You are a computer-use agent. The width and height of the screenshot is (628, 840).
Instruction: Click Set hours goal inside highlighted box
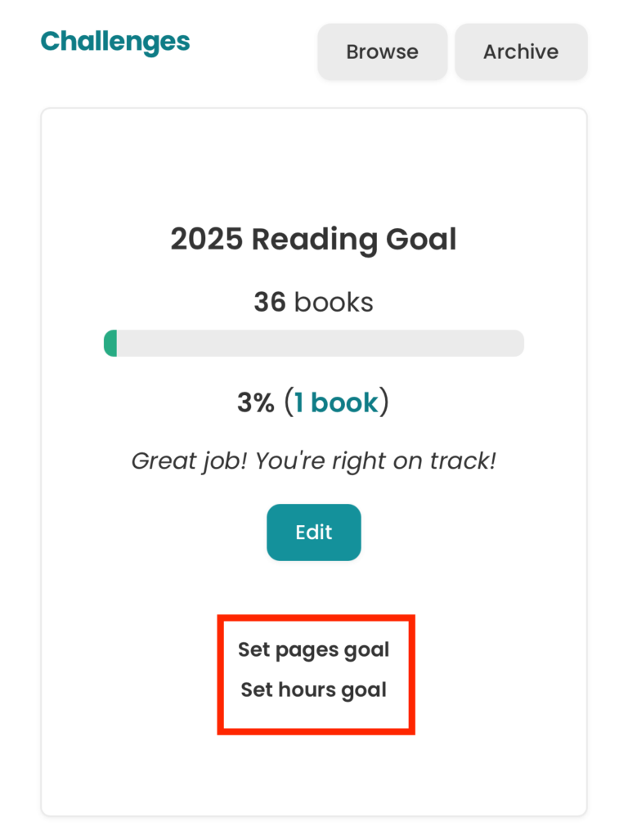313,690
